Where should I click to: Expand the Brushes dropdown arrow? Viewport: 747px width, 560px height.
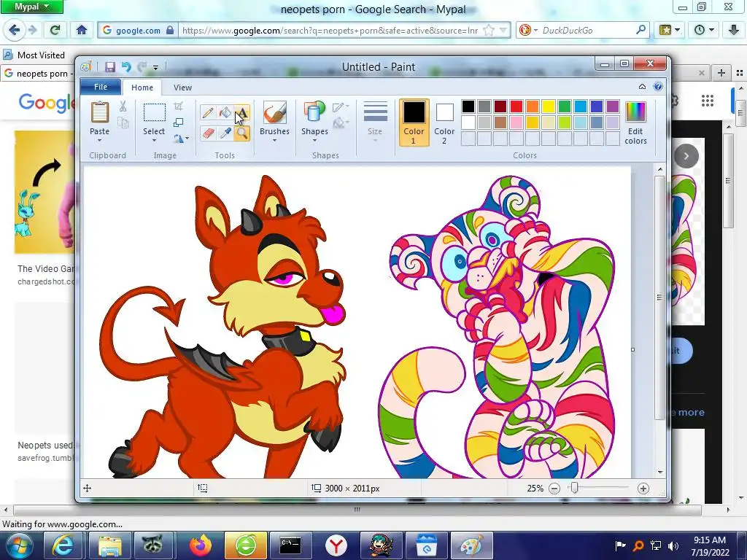(x=274, y=141)
